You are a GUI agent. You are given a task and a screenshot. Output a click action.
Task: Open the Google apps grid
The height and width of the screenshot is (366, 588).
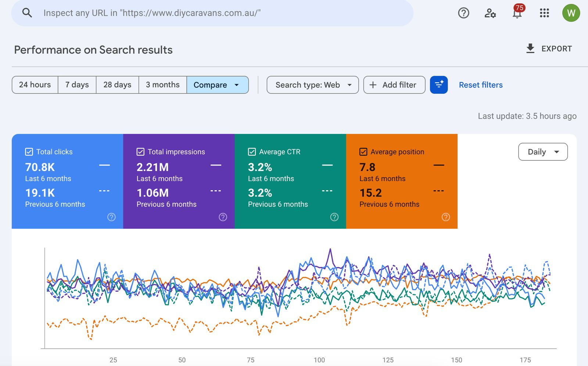click(x=544, y=13)
